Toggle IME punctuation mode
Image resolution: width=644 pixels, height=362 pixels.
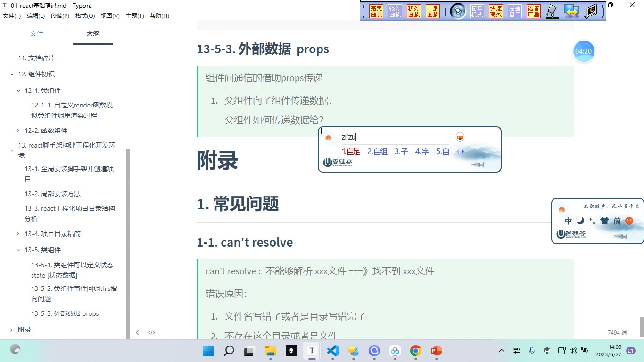tap(592, 221)
